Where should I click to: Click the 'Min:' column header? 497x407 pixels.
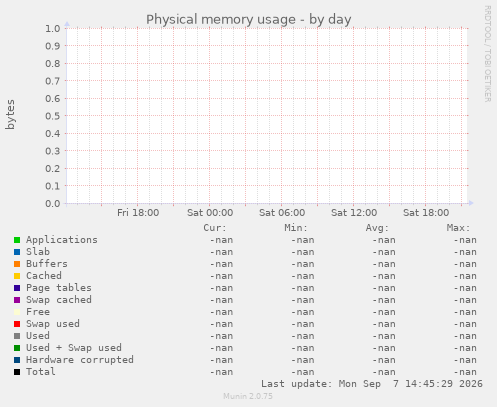coord(296,228)
